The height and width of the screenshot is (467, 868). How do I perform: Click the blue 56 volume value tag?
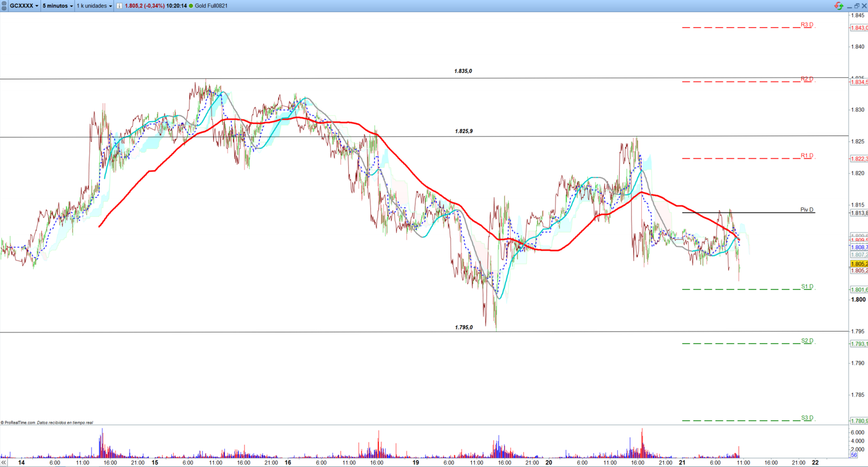[854, 455]
